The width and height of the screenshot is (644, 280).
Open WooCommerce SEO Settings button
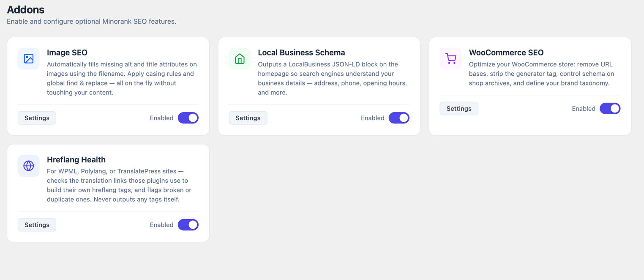(x=459, y=109)
